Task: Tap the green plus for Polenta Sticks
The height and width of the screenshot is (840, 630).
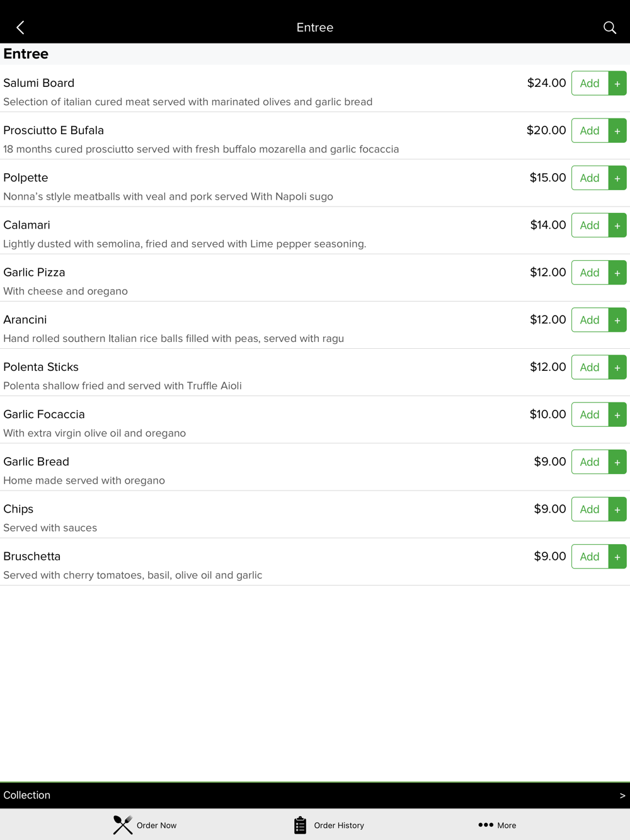Action: click(617, 367)
